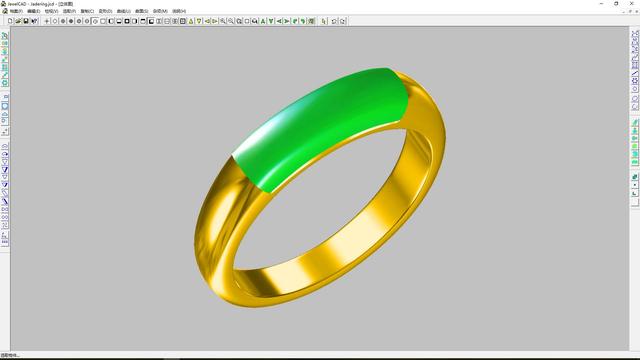Click the yellow right-pointing arrow icon

coord(215,21)
